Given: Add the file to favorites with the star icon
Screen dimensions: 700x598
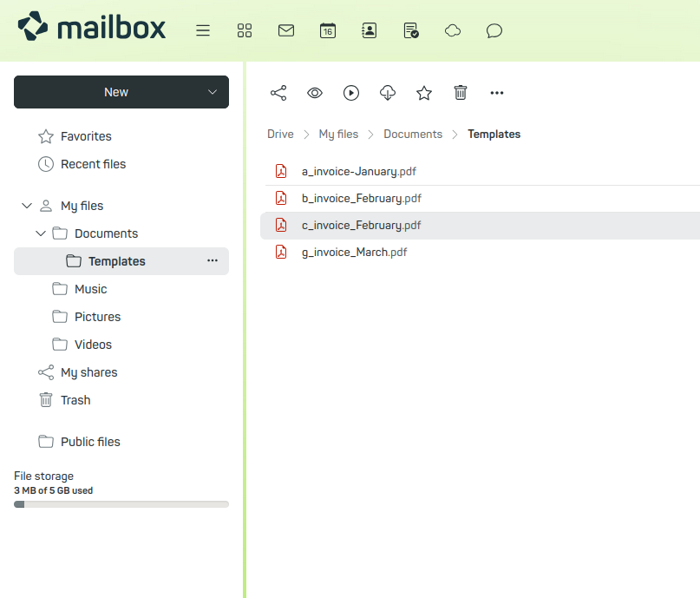Looking at the screenshot, I should click(424, 93).
